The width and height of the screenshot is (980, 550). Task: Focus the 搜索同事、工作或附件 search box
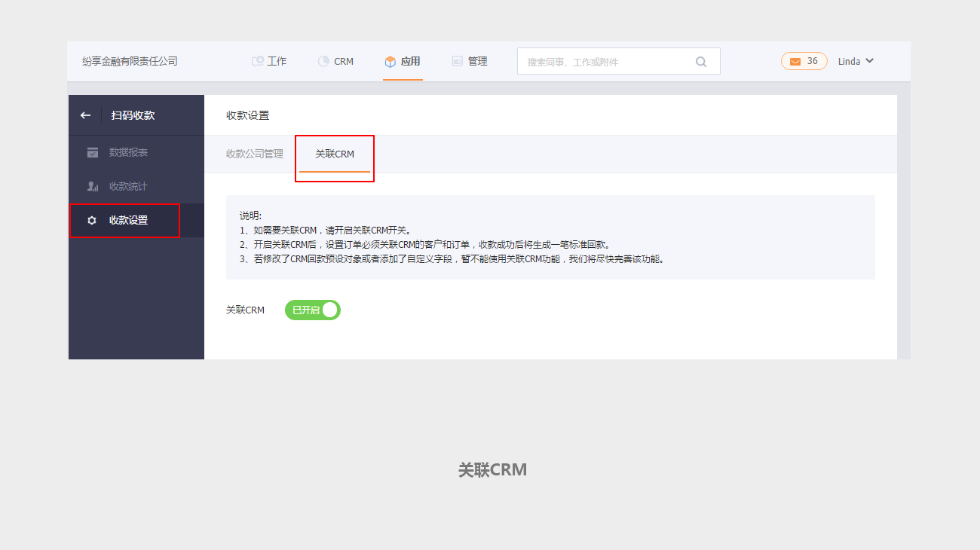607,62
